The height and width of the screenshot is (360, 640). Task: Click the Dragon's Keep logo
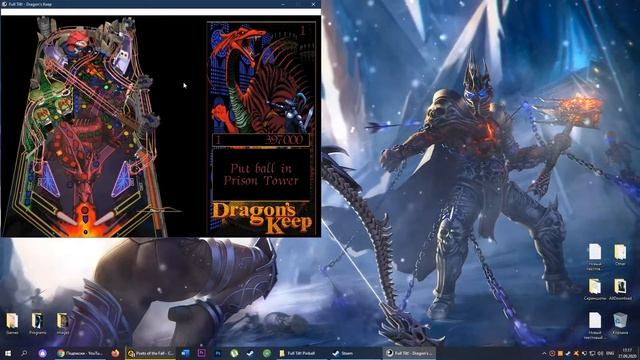[x=262, y=218]
